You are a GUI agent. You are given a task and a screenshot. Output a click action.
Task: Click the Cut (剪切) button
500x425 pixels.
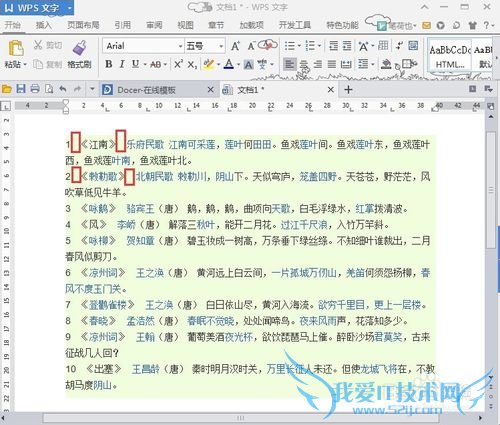click(48, 45)
